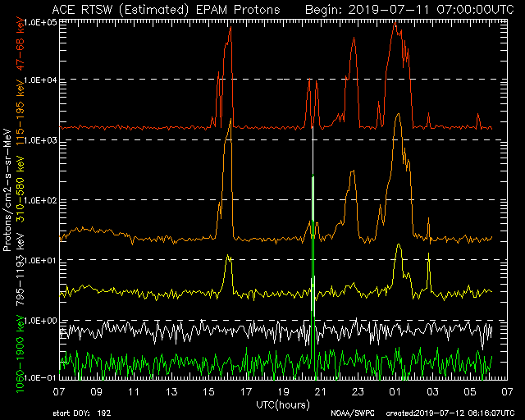Click the "Begin: 2019-07-11 07:00:00UTC" label

(x=409, y=9)
